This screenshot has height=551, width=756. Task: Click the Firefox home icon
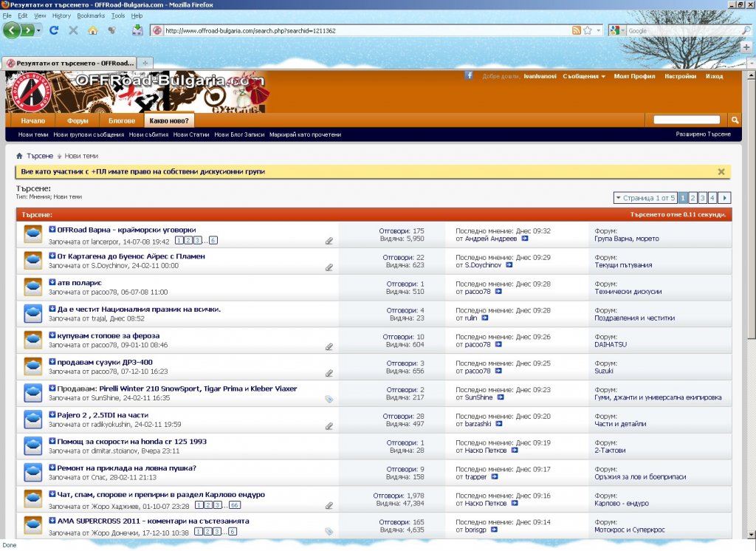(x=92, y=30)
